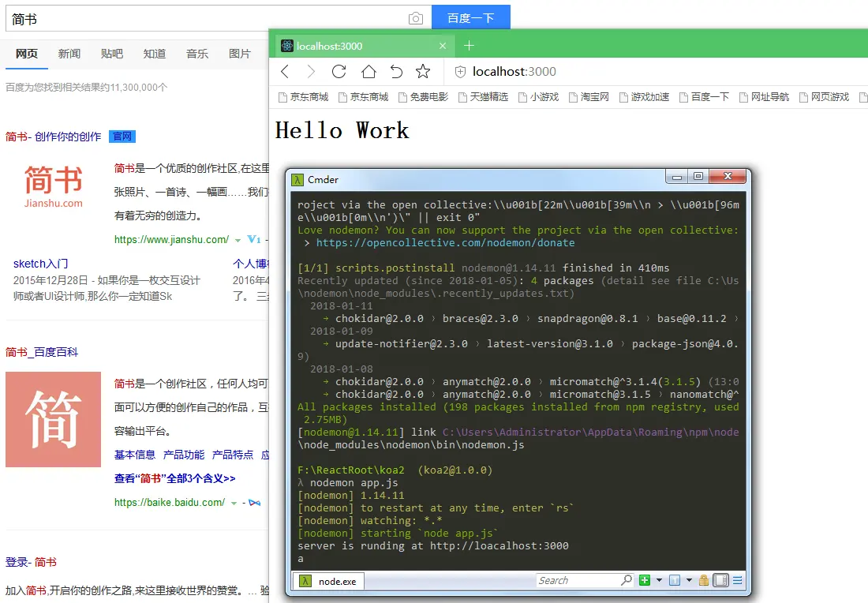Open the 淘宝网 bookmark

(x=589, y=97)
